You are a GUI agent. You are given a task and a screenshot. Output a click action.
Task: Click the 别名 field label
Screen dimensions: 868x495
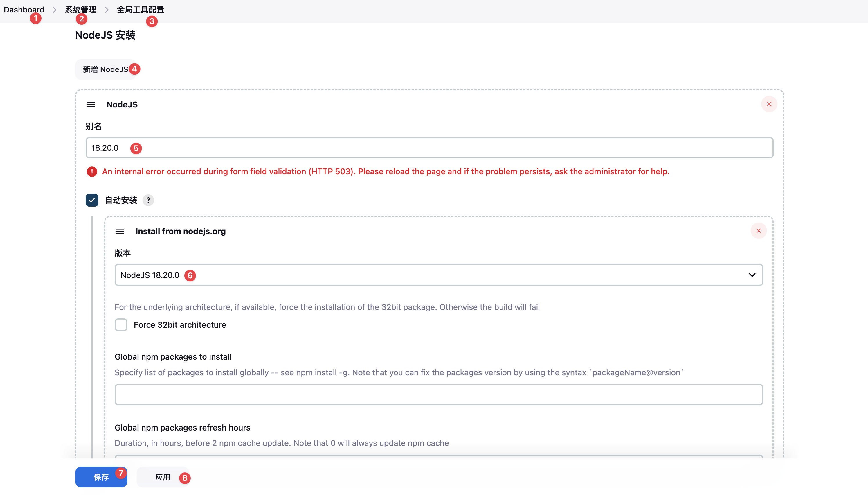point(93,126)
